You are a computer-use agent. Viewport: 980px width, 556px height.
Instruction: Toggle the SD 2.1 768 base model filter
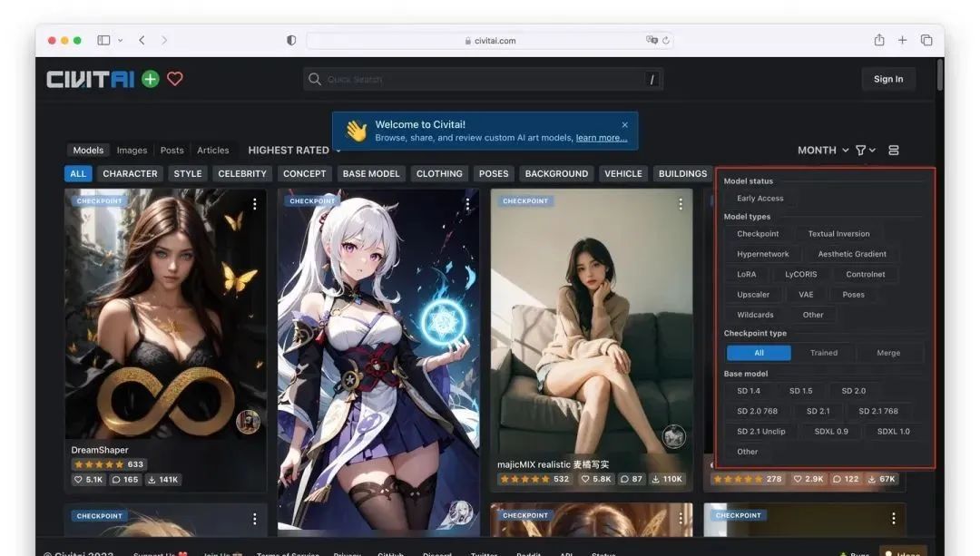click(878, 411)
